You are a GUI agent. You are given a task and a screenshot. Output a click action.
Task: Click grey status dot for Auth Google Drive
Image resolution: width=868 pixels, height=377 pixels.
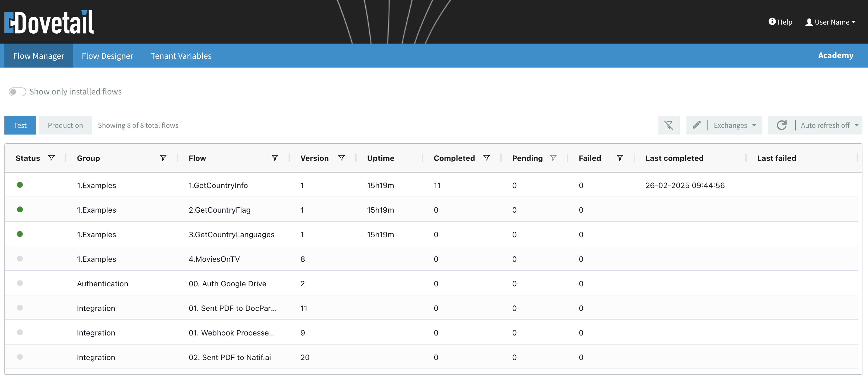[20, 283]
